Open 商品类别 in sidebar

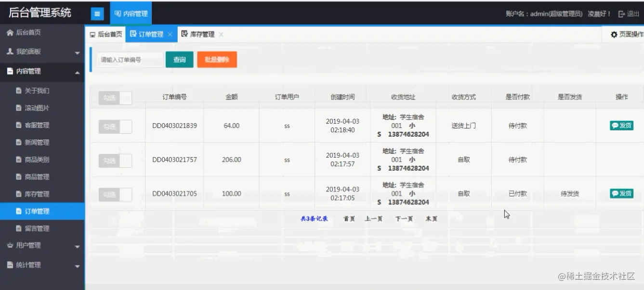tap(42, 160)
